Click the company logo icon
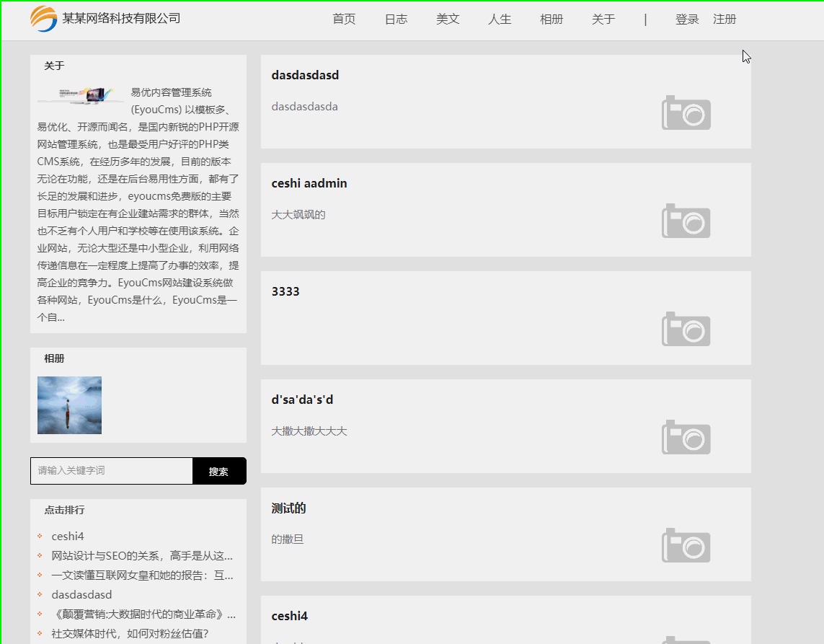 tap(44, 19)
